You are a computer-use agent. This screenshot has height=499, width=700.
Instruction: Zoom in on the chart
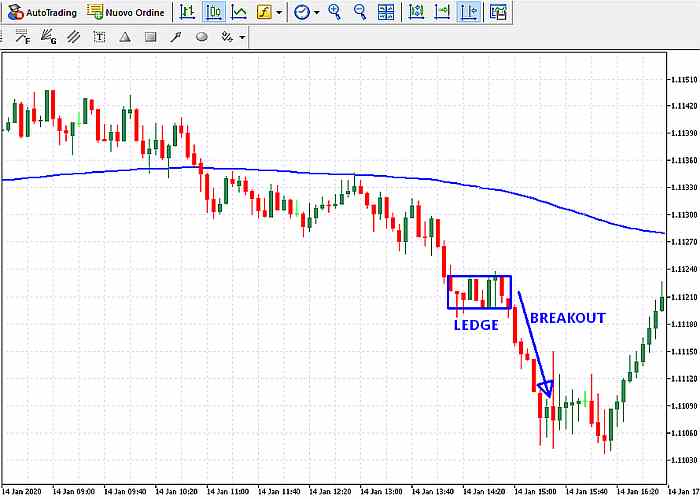tap(335, 12)
